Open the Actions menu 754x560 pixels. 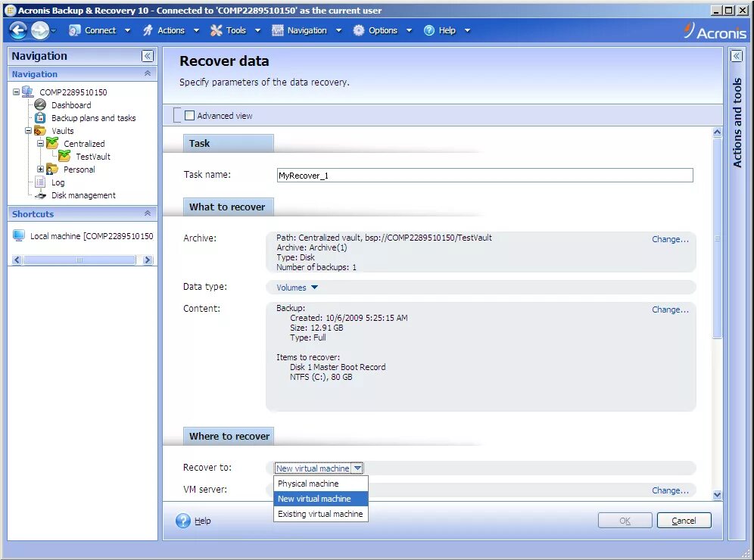click(170, 30)
